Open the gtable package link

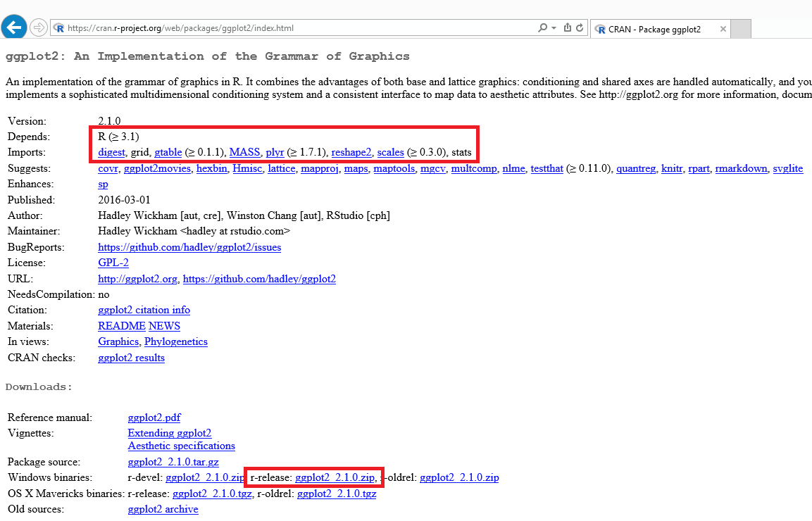pyautogui.click(x=168, y=152)
